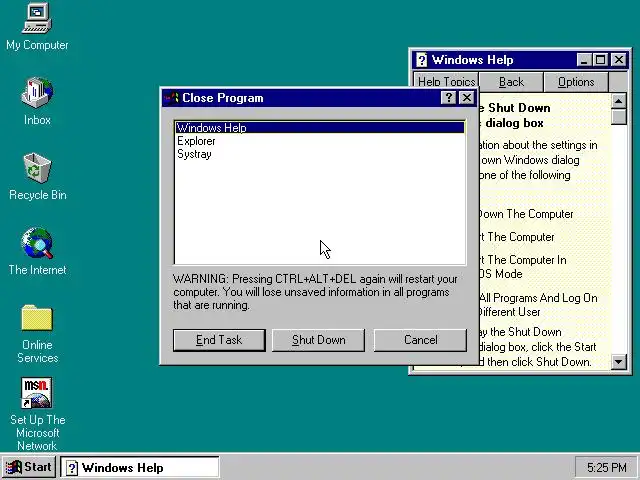This screenshot has height=480, width=640.
Task: Select Systray in the task list
Action: point(320,154)
